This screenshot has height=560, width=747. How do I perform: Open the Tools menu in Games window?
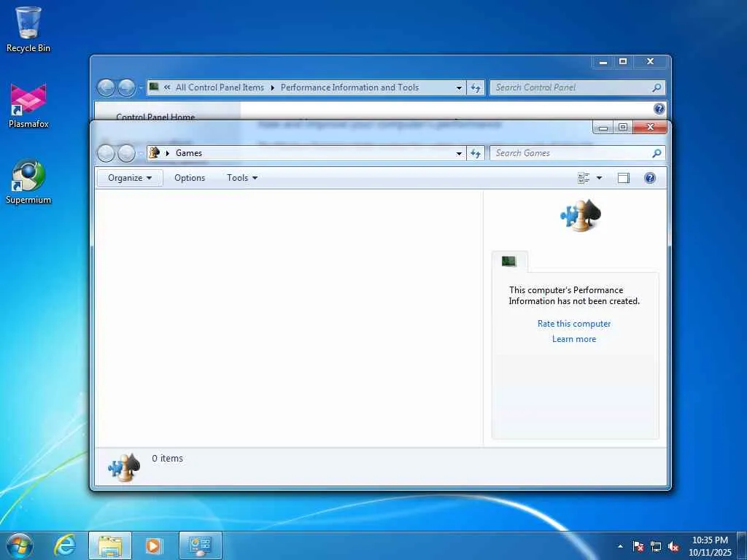click(x=242, y=178)
